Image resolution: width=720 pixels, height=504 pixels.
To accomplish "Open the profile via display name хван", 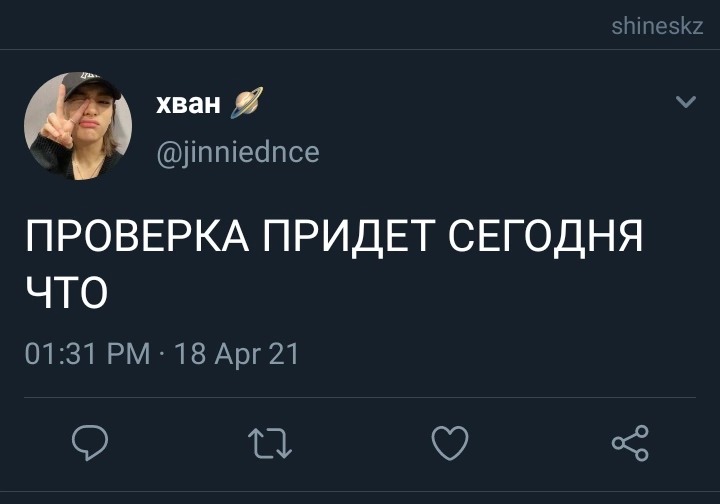I will [x=188, y=104].
